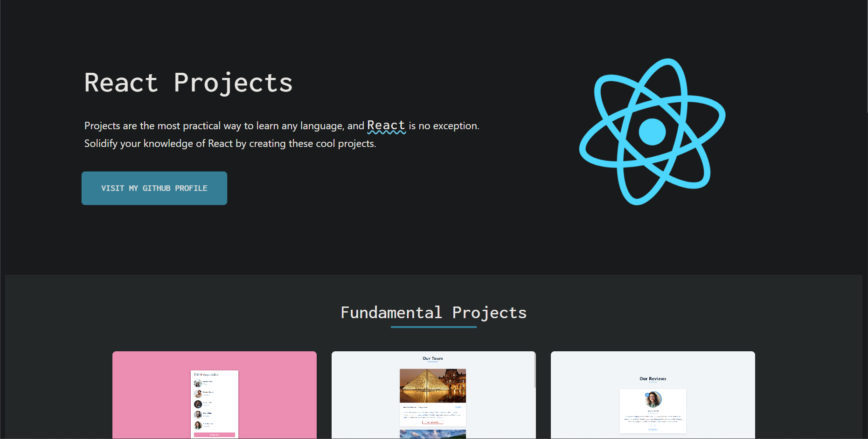The width and height of the screenshot is (868, 439).
Task: Click the scrollbar inside the Our Tours card
Action: (535, 369)
